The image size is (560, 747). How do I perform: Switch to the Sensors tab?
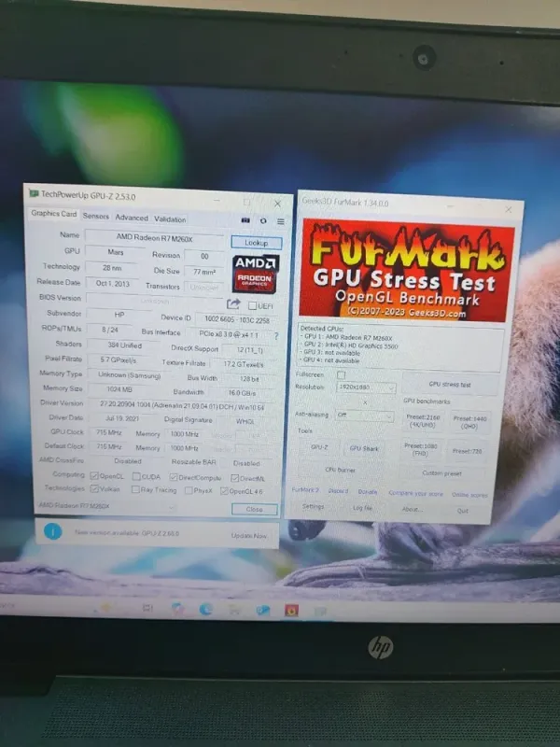(95, 217)
